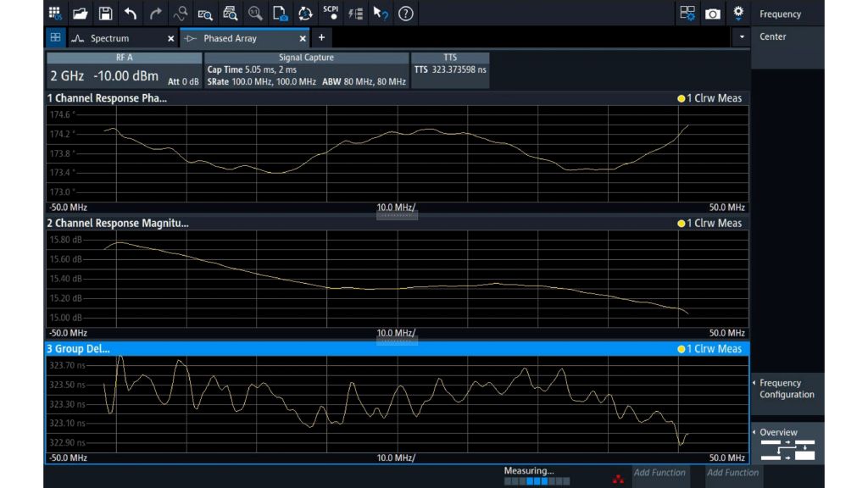This screenshot has width=868, height=488.
Task: Click the 10.0 MHz/ label under Group Delay
Action: pyautogui.click(x=396, y=458)
